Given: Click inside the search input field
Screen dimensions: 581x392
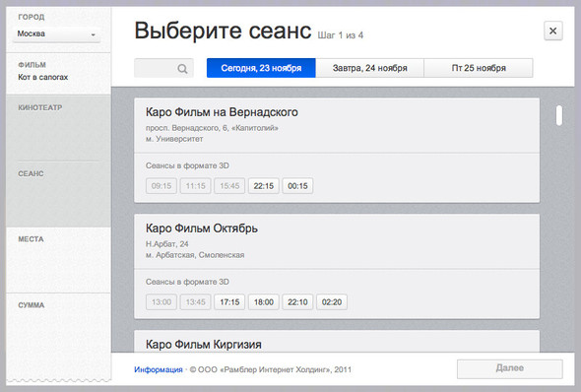Looking at the screenshot, I should [x=163, y=68].
